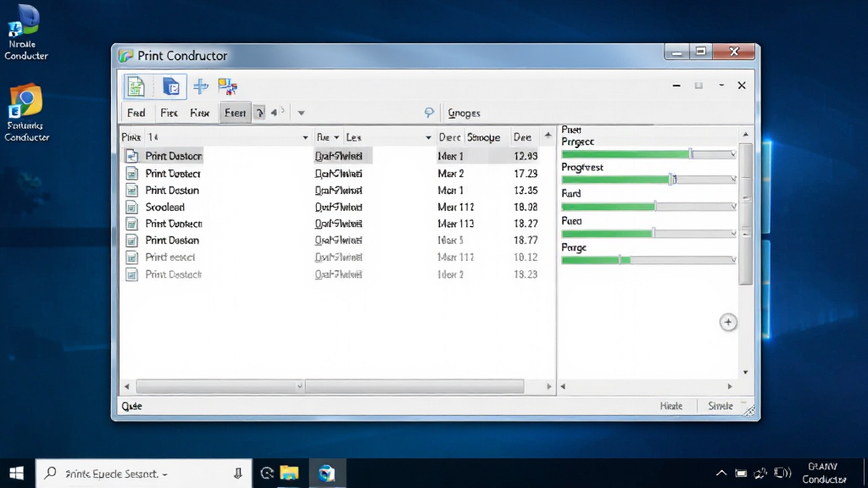Expand the chevron at the end of the Paea bar
This screenshot has width=868, height=488.
(x=733, y=234)
